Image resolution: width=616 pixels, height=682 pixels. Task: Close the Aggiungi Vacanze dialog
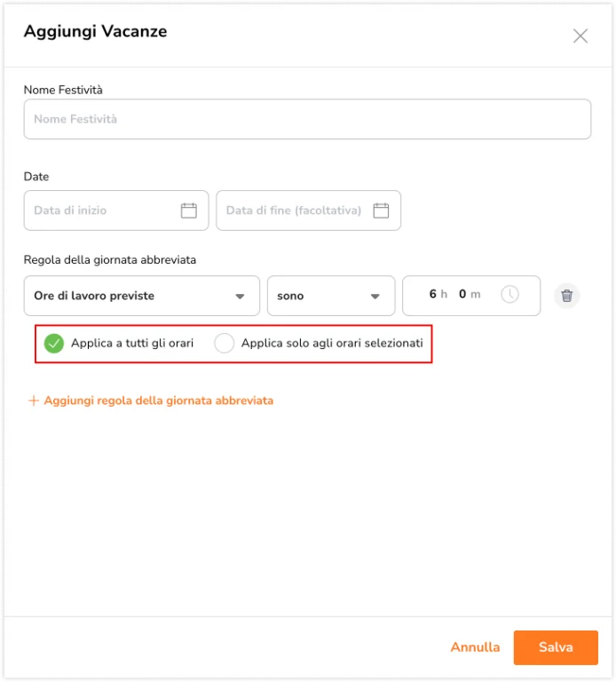(x=580, y=36)
